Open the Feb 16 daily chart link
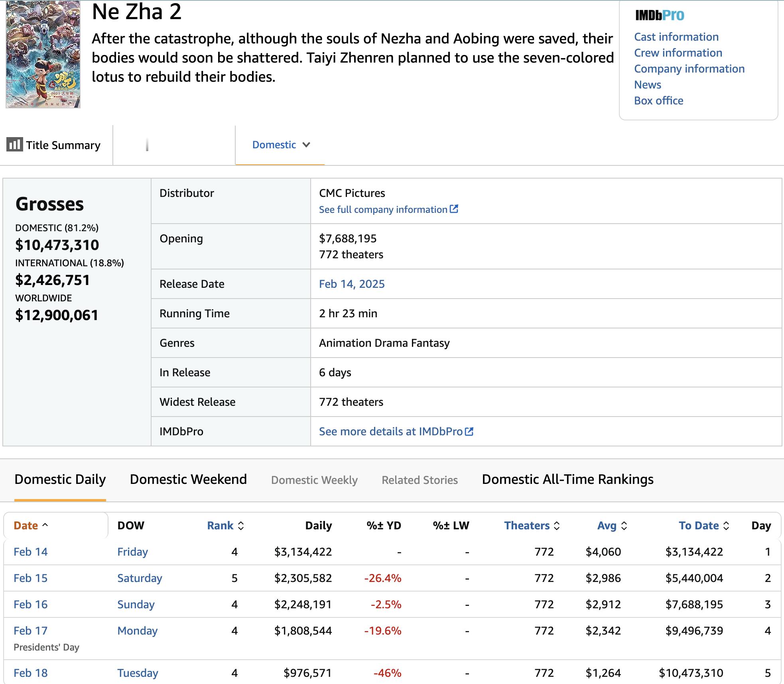Image resolution: width=784 pixels, height=684 pixels. pos(30,604)
